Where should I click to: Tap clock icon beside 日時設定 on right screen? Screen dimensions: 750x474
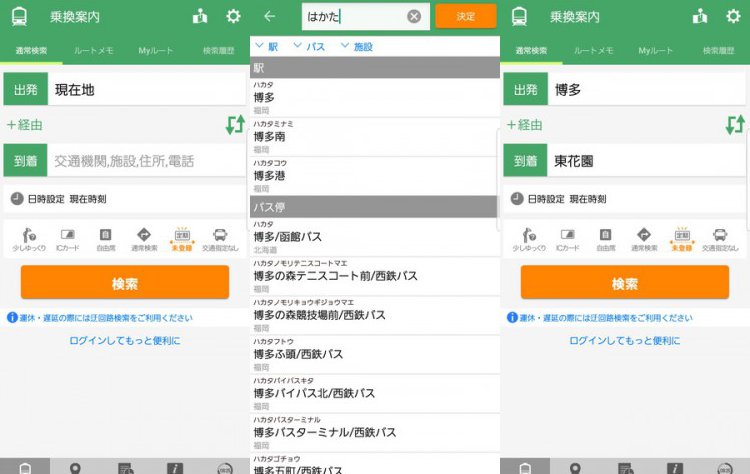click(x=517, y=198)
